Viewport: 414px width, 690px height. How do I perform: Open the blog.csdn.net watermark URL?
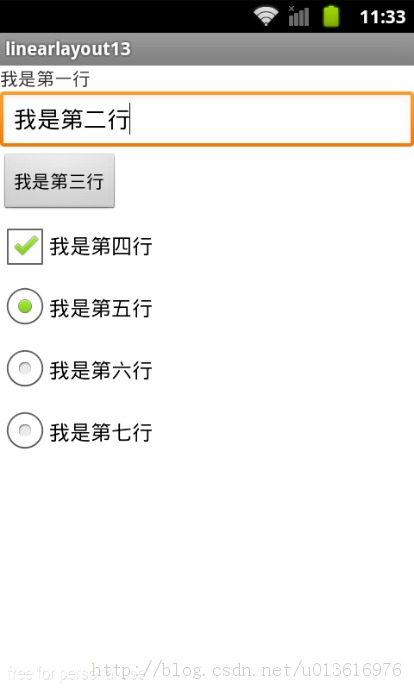click(x=246, y=670)
